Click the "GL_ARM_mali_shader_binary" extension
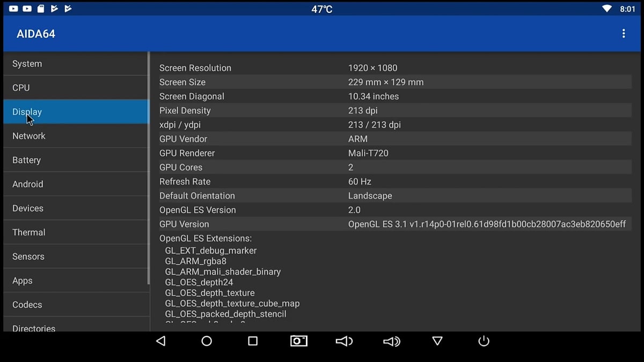The height and width of the screenshot is (362, 644). tap(223, 272)
